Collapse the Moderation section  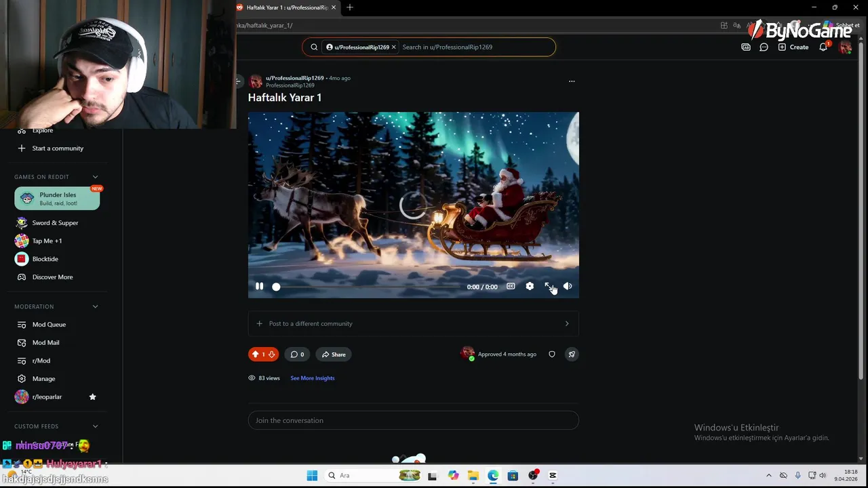coord(95,306)
